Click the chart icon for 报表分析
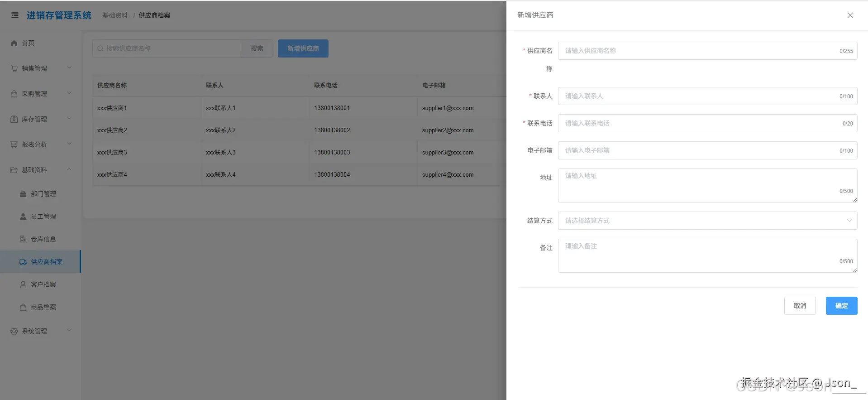The width and height of the screenshot is (868, 400). tap(14, 145)
